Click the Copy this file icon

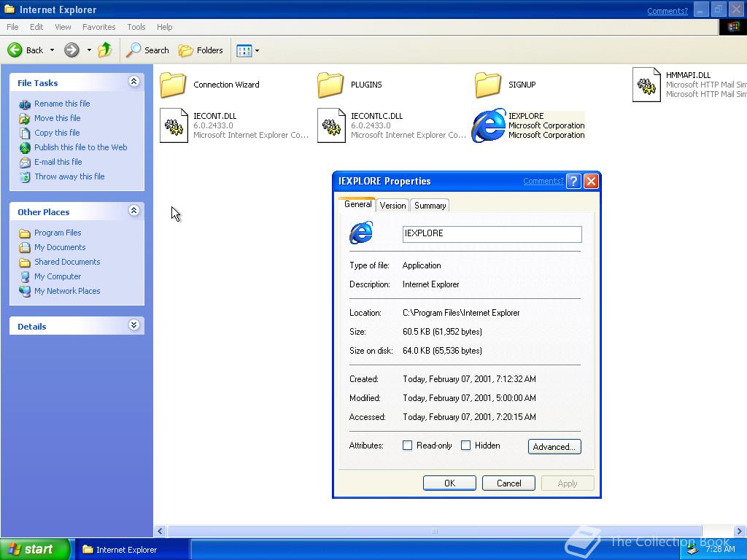point(25,133)
